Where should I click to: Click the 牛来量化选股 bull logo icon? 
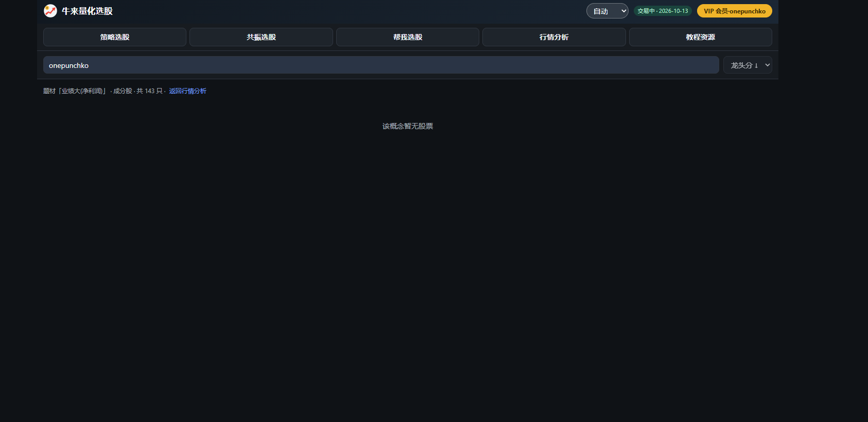click(x=50, y=11)
